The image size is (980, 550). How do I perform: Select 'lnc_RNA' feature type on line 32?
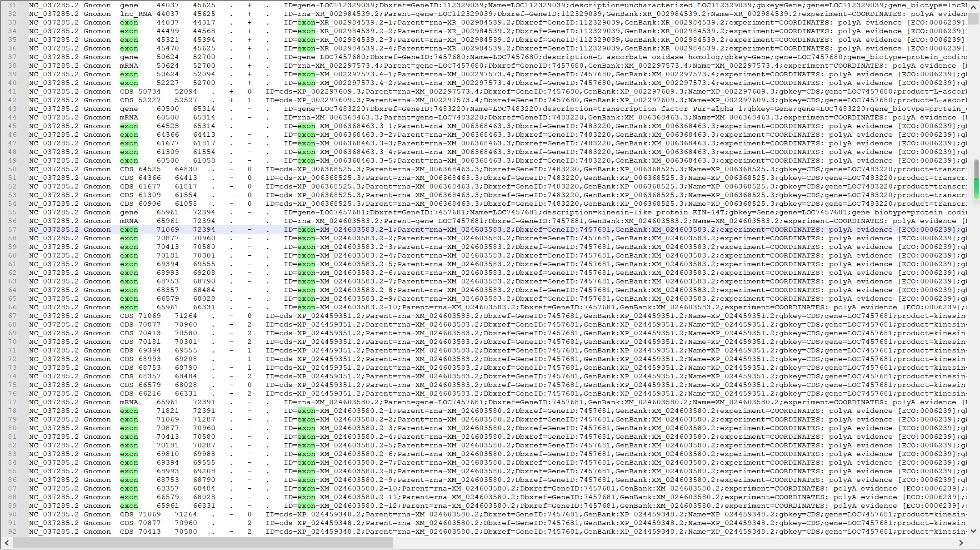(x=136, y=14)
